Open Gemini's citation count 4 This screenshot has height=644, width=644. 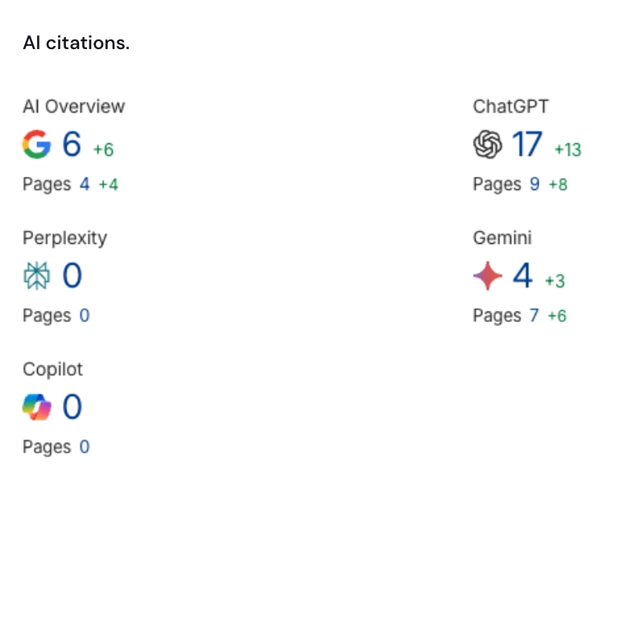pos(522,275)
